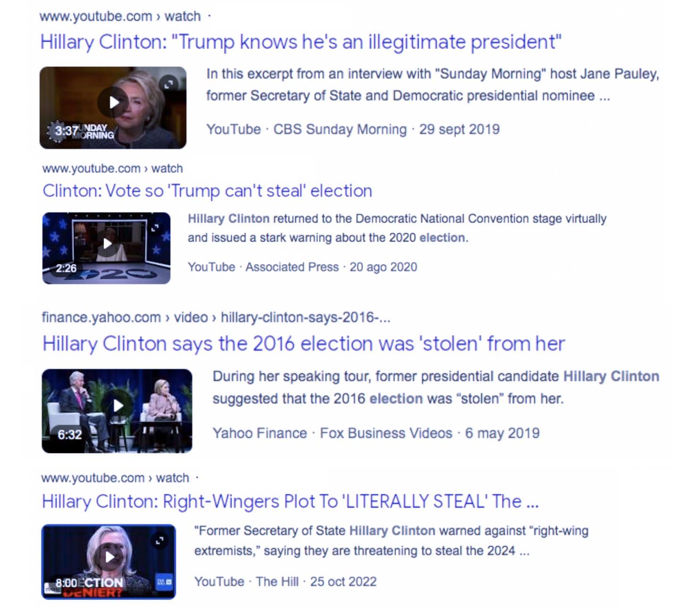Expand the CBS Sunday Morning thumbnail preview icon
The height and width of the screenshot is (616, 693).
point(168,84)
